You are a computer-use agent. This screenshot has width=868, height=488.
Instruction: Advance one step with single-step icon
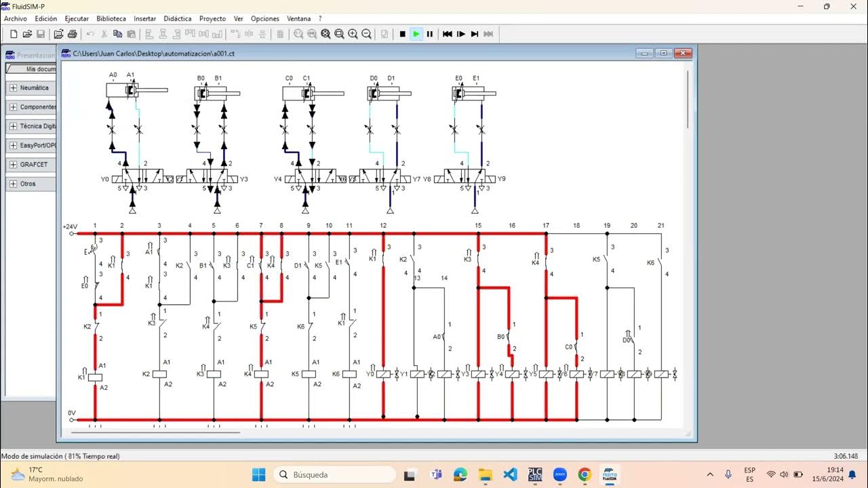[461, 34]
